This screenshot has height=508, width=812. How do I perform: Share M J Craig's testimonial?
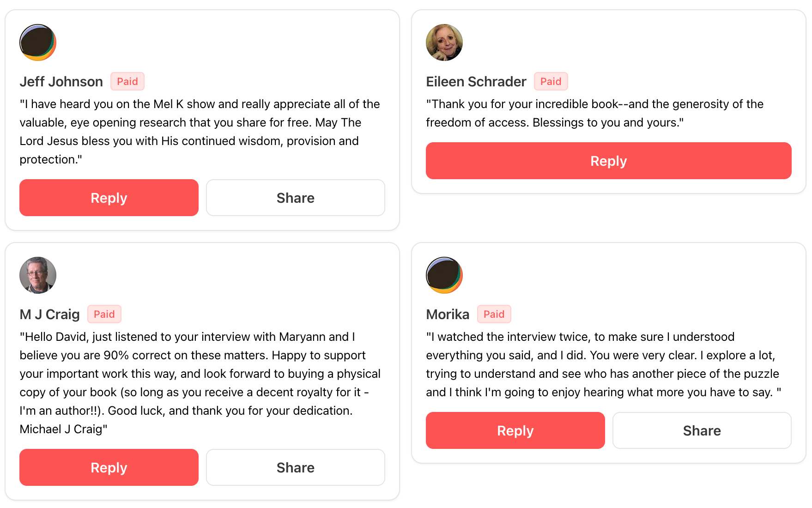pos(296,467)
